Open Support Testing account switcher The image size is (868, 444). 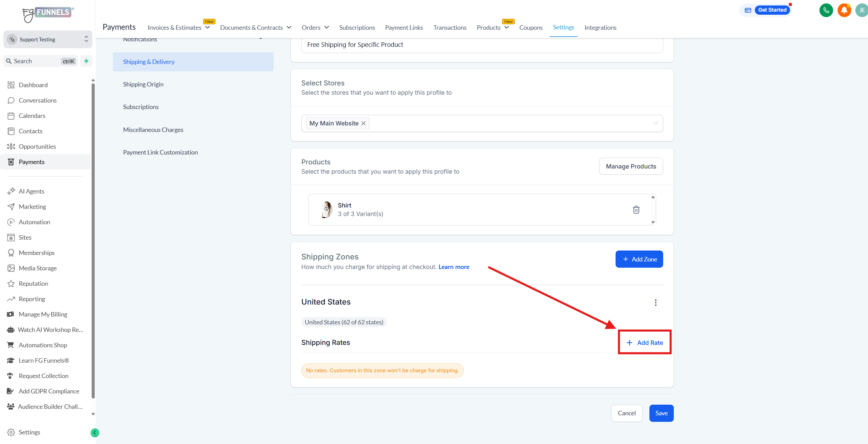[x=48, y=39]
